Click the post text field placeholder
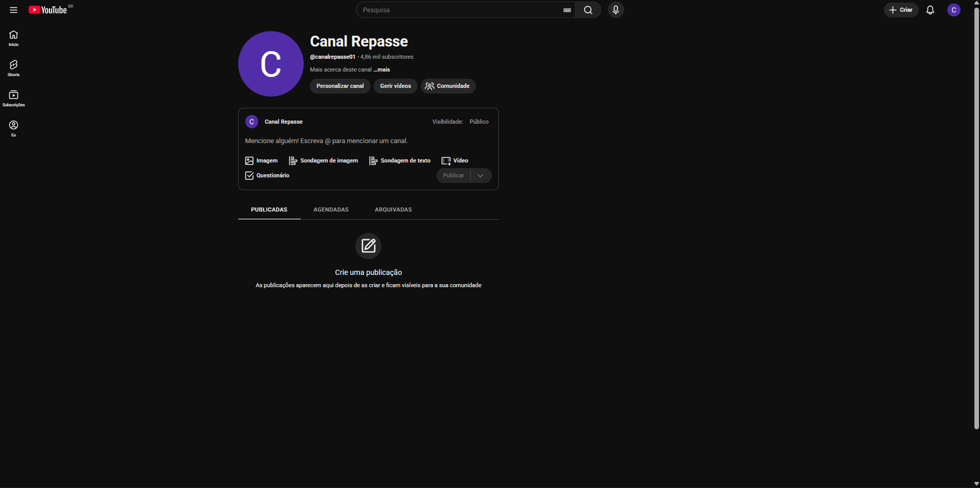The height and width of the screenshot is (488, 980). click(326, 141)
